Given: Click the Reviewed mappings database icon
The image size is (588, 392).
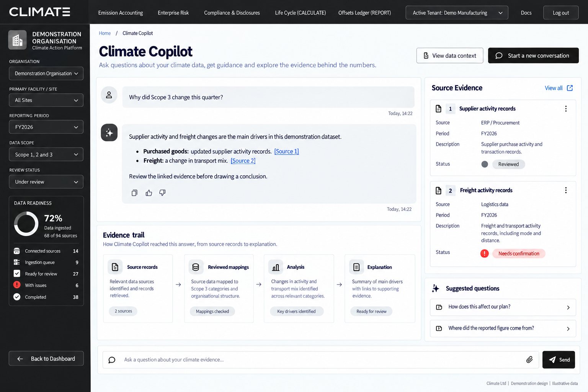Looking at the screenshot, I should 196,267.
